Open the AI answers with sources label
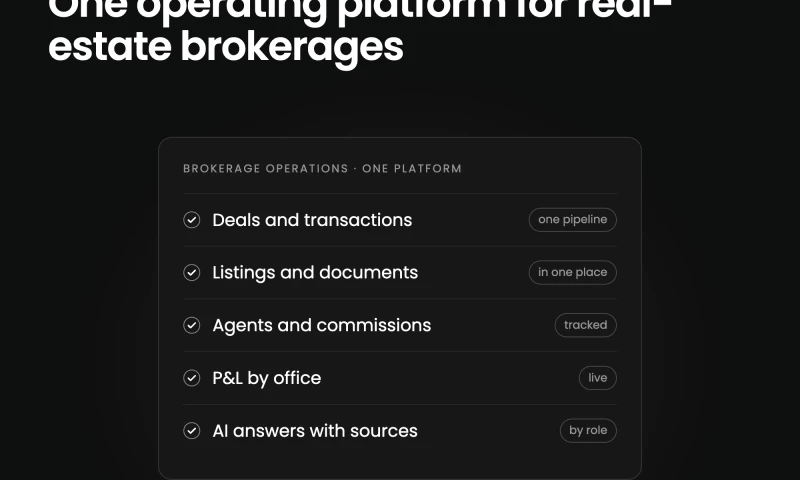Screen dimensions: 800x480 pos(315,431)
